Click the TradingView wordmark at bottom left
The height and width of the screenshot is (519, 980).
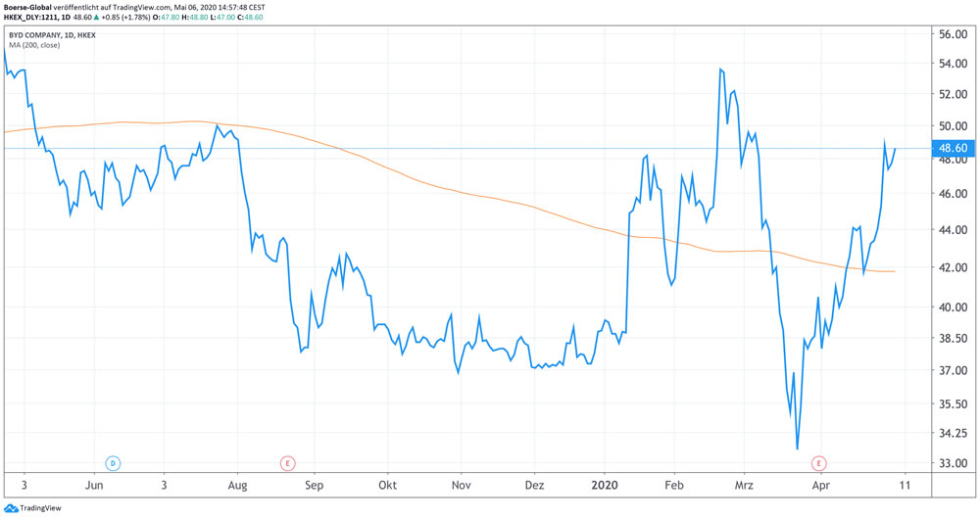pos(40,508)
